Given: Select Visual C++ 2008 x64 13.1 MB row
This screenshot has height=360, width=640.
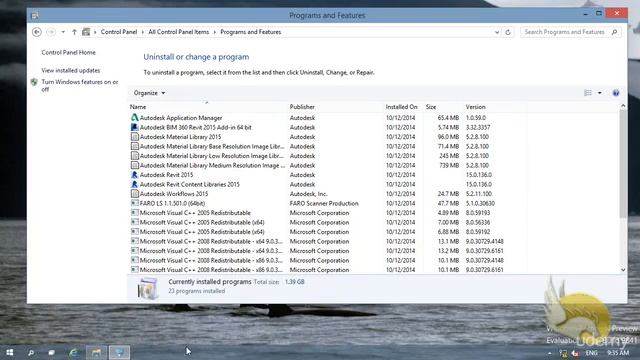Looking at the screenshot, I should (x=328, y=241).
